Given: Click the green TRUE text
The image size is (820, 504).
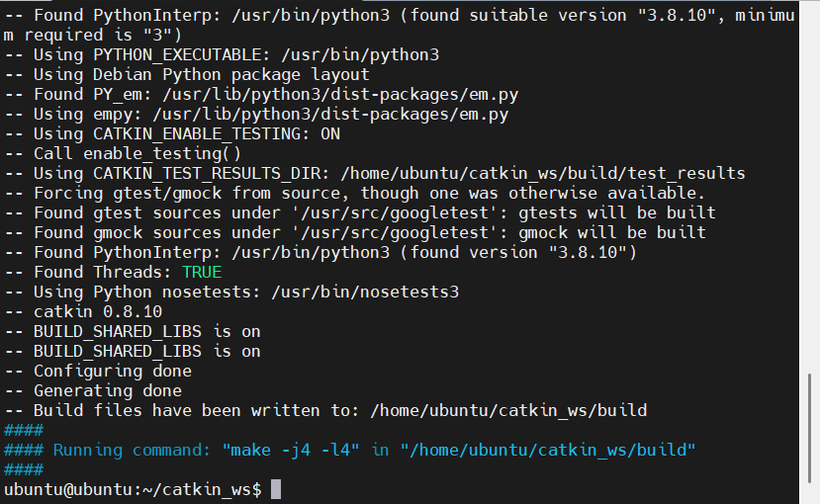Looking at the screenshot, I should (202, 272).
